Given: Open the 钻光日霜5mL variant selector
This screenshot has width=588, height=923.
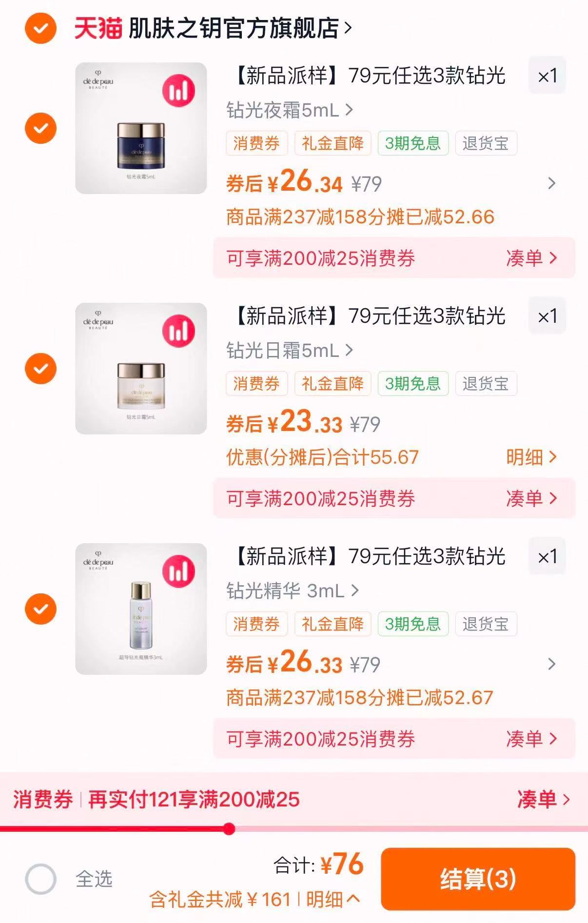Looking at the screenshot, I should (289, 351).
